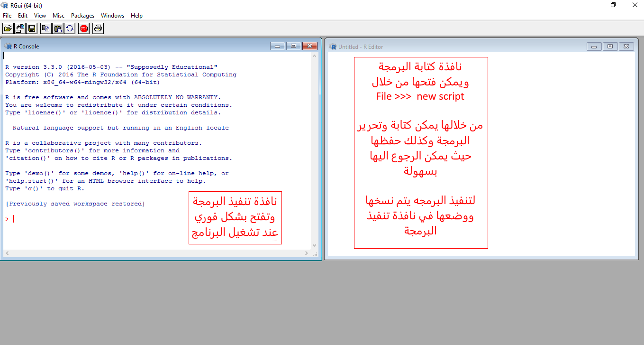Screen dimensions: 644x345
Task: Click the console scrollbar down arrow
Action: pos(314,245)
